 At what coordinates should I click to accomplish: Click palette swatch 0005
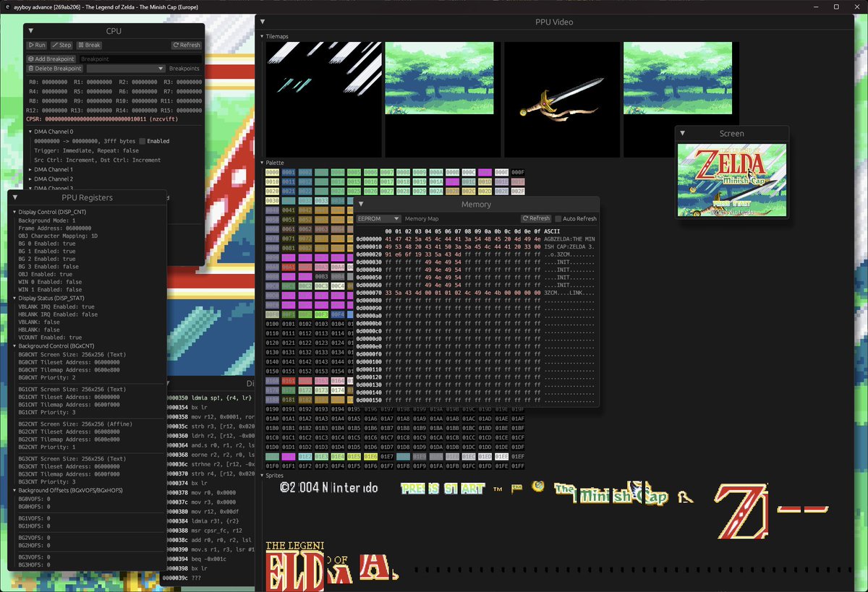pos(354,173)
